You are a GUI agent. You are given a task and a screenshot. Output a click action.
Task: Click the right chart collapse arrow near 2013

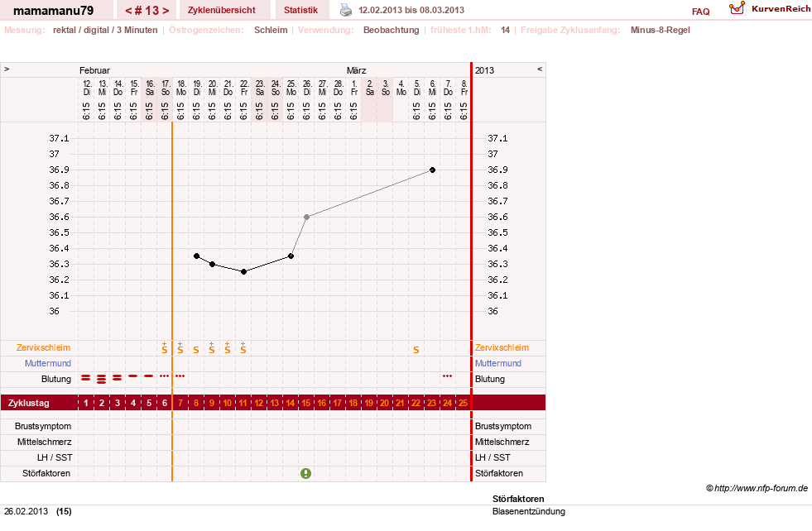(x=540, y=69)
